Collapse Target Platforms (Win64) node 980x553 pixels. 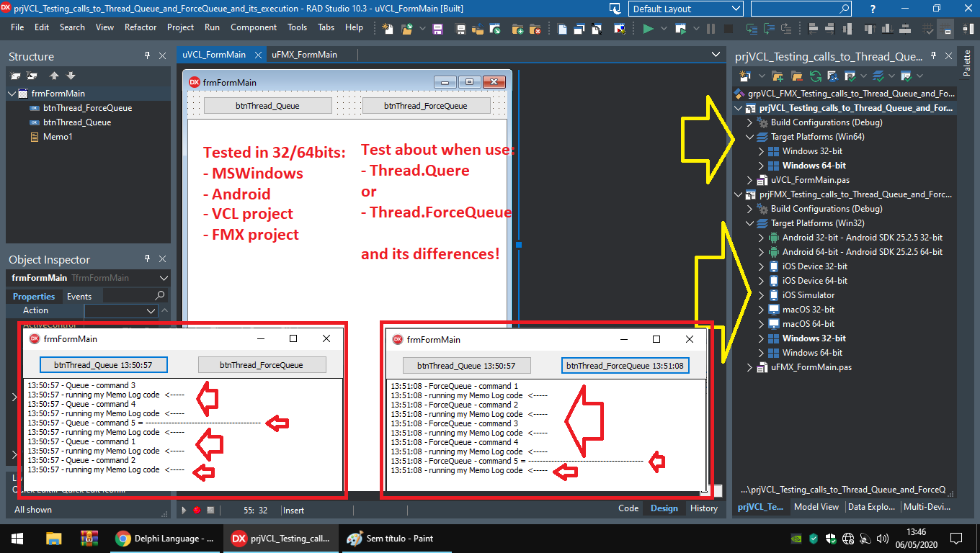pos(750,137)
